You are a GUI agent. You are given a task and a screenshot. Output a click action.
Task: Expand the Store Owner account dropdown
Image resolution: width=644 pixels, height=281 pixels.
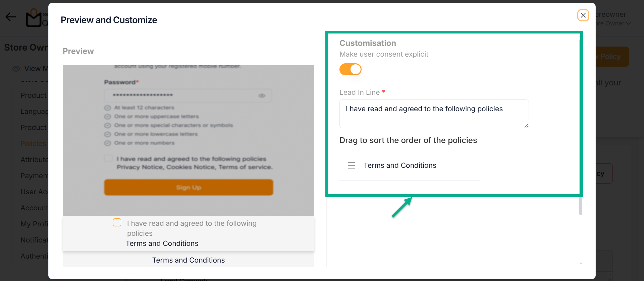[x=628, y=23]
